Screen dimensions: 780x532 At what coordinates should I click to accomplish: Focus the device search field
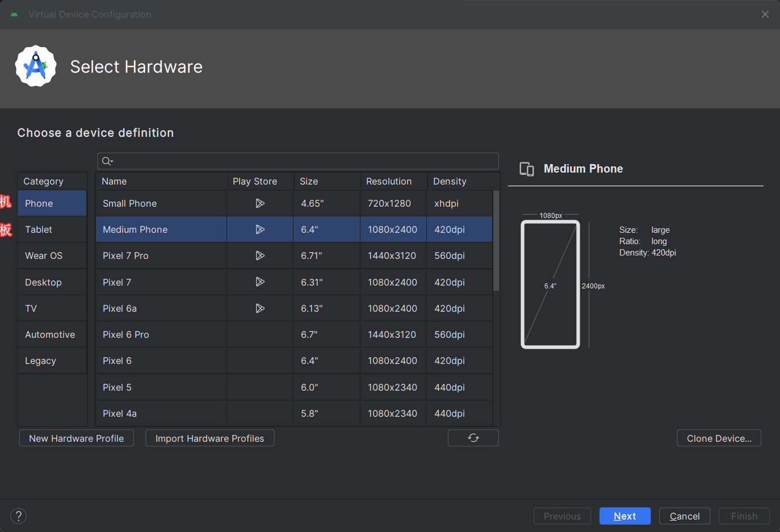(x=298, y=161)
